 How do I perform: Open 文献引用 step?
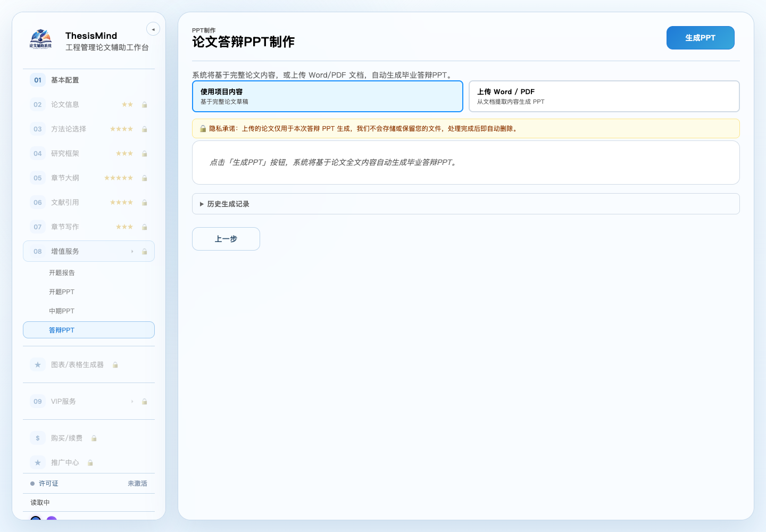[x=89, y=203]
